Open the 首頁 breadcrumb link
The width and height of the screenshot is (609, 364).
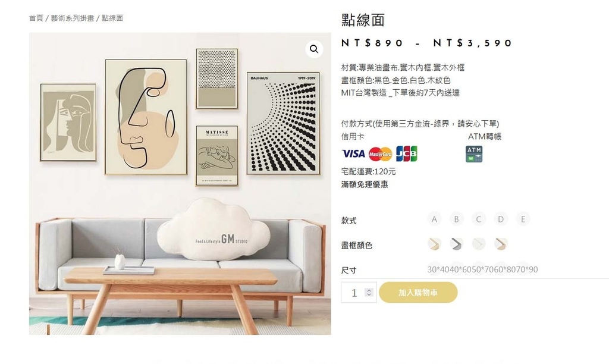[36, 18]
